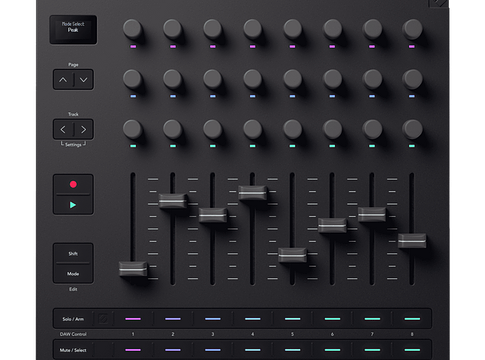This screenshot has width=485, height=360.
Task: Toggle Mute/Select pad for channel 3
Action: point(213,350)
